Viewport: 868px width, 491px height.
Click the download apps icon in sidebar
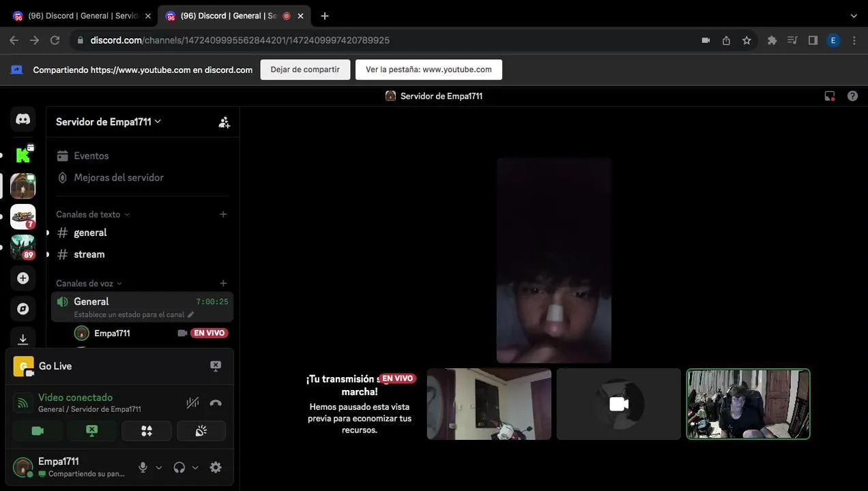[23, 339]
